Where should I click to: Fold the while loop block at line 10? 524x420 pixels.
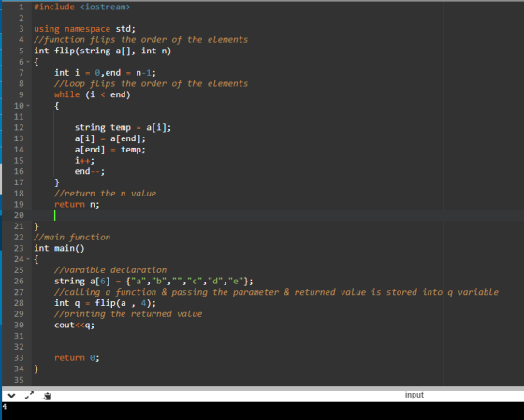(x=28, y=106)
